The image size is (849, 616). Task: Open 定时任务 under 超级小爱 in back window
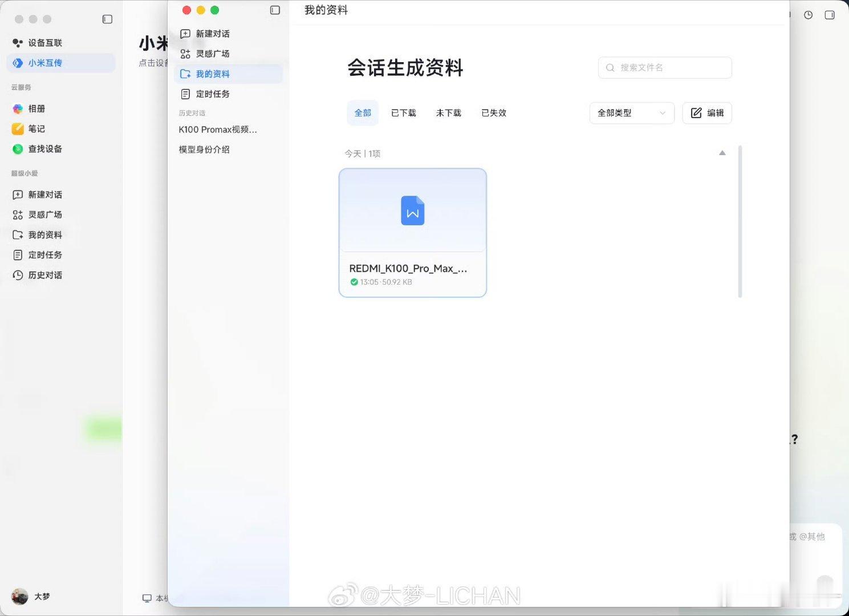click(x=61, y=255)
